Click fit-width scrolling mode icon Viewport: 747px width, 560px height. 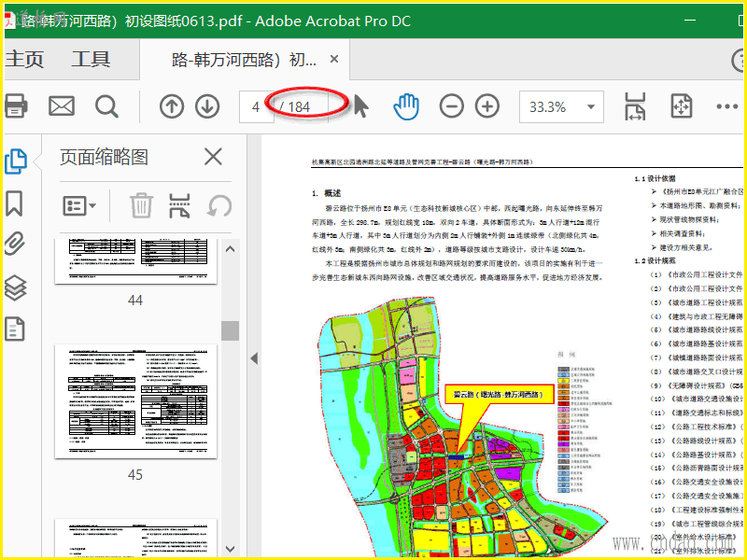[x=635, y=106]
